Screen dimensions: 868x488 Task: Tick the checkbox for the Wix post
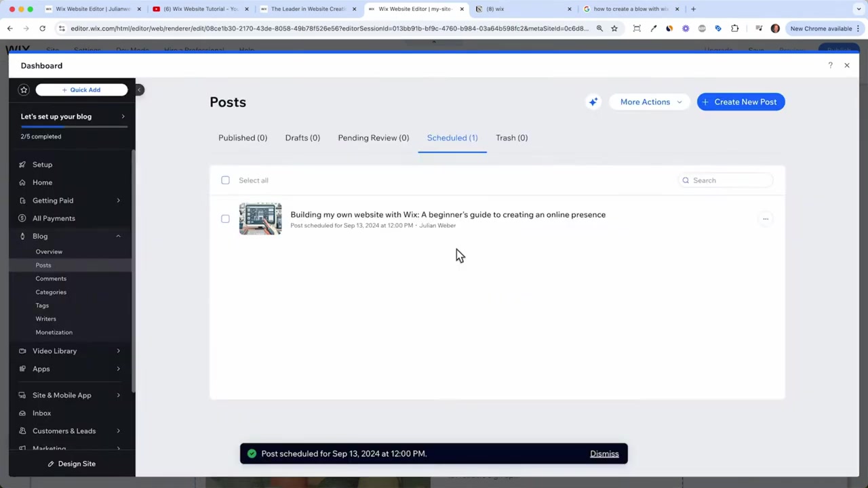click(225, 219)
